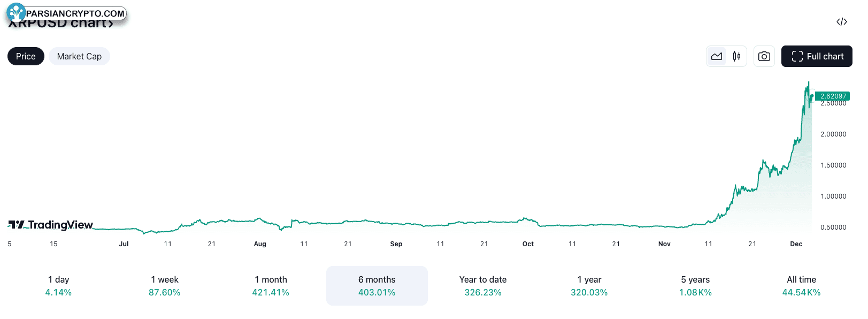The width and height of the screenshot is (868, 319).
Task: Click the Nov marker on time axis
Action: click(664, 244)
